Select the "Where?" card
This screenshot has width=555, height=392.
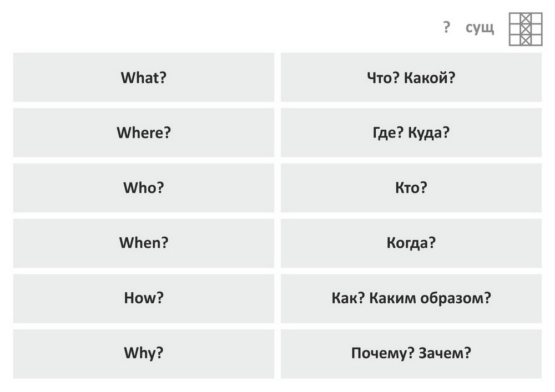(x=144, y=133)
